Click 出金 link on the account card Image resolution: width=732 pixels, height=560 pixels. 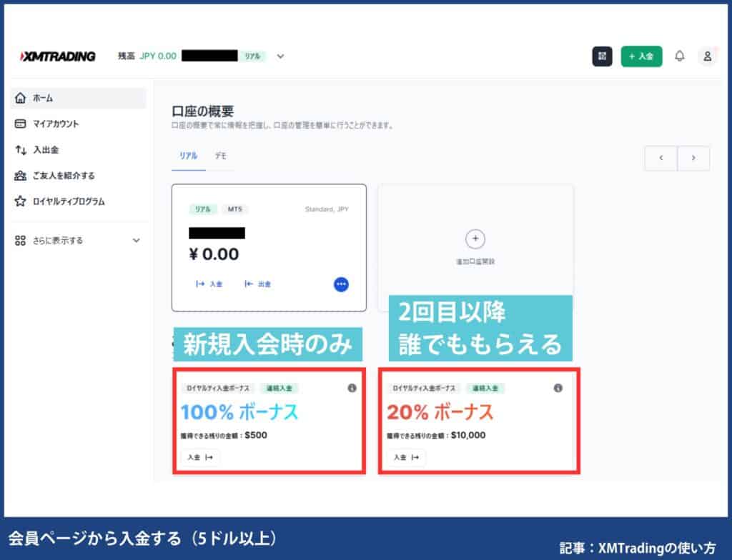(257, 284)
